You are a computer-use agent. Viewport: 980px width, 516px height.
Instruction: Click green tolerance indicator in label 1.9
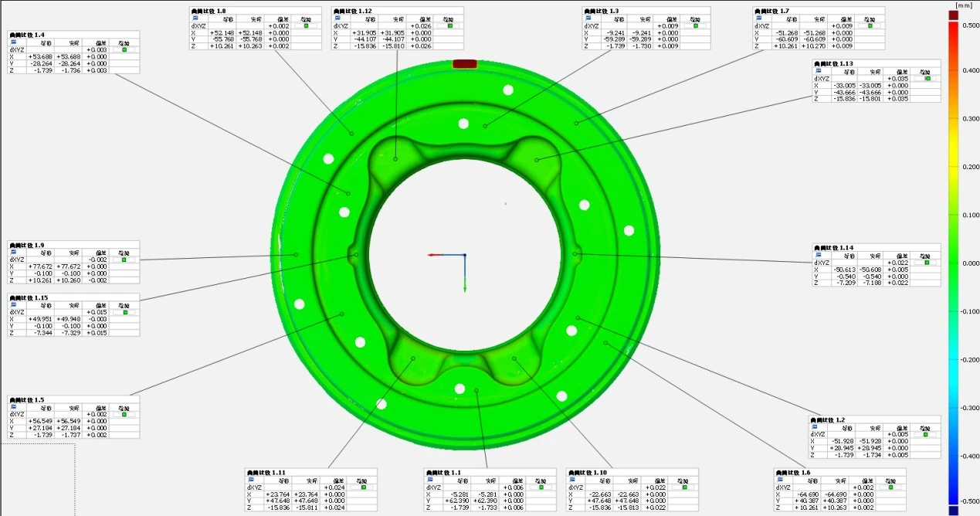(123, 260)
